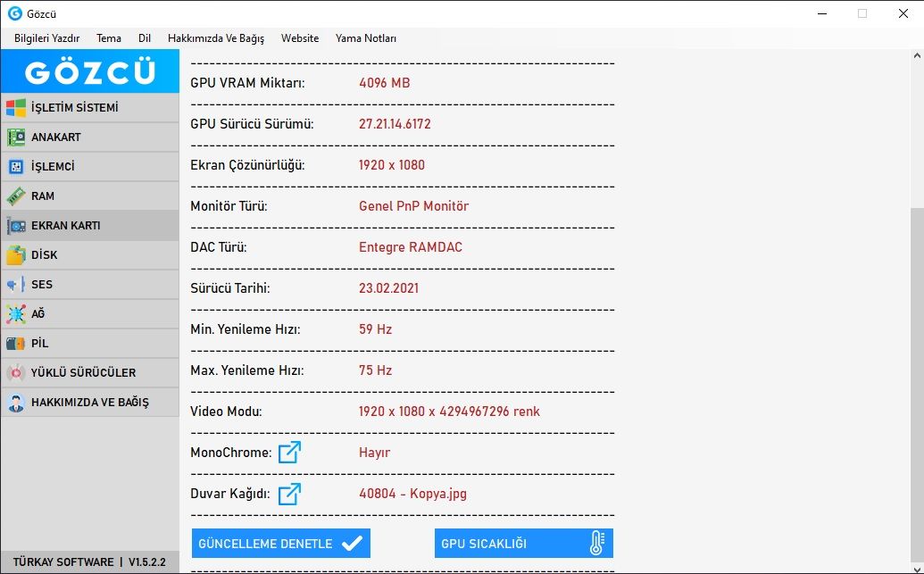Image resolution: width=924 pixels, height=574 pixels.
Task: Click the motherboard icon beside Anakart
Action: pos(16,137)
